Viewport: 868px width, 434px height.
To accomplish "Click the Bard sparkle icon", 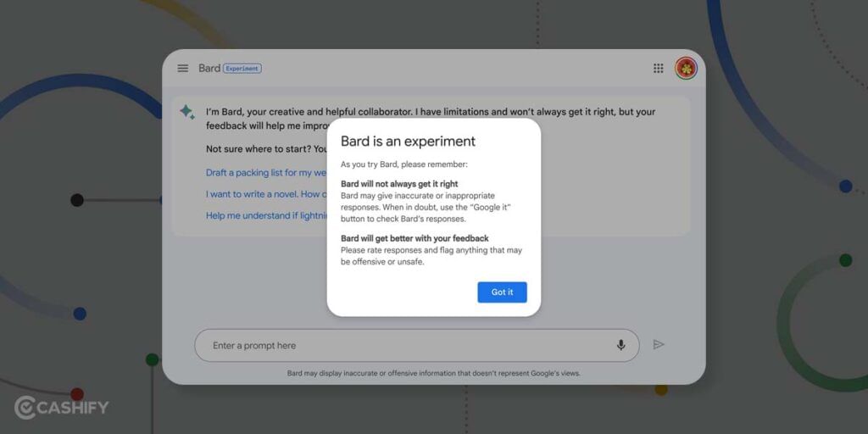I will pyautogui.click(x=187, y=113).
